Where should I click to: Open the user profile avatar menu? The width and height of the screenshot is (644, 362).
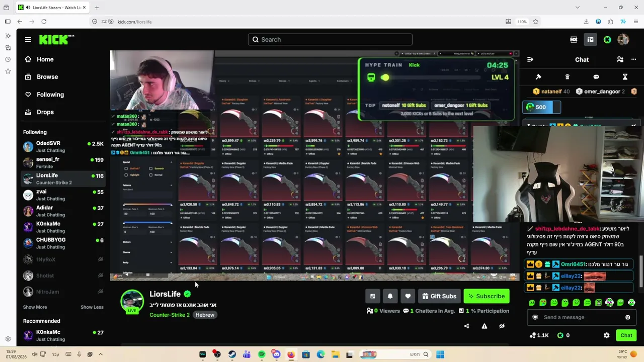pos(623,39)
